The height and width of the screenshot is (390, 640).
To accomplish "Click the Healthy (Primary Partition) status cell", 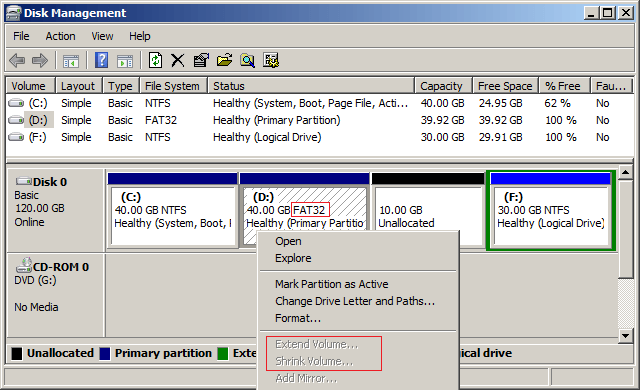I will (x=276, y=120).
